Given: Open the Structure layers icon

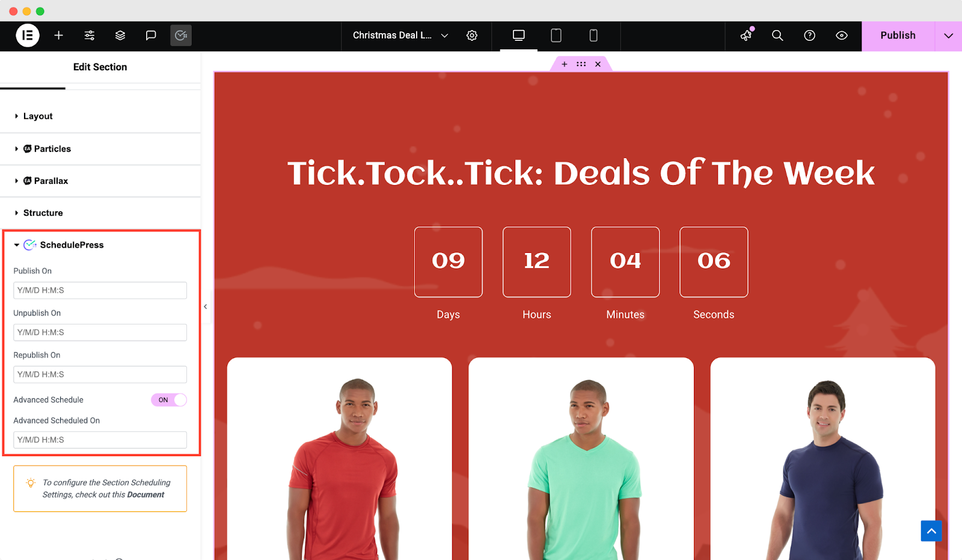Looking at the screenshot, I should [x=120, y=35].
